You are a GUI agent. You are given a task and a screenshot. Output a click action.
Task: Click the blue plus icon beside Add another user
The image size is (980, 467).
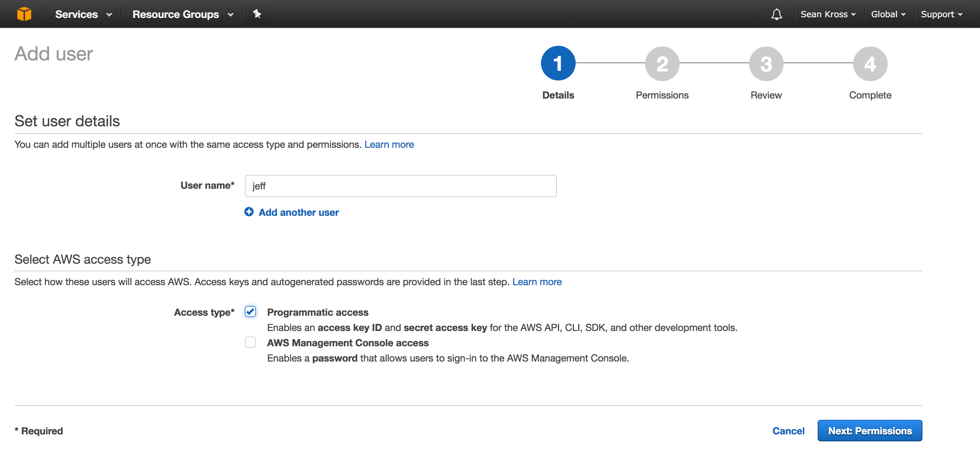pyautogui.click(x=249, y=212)
